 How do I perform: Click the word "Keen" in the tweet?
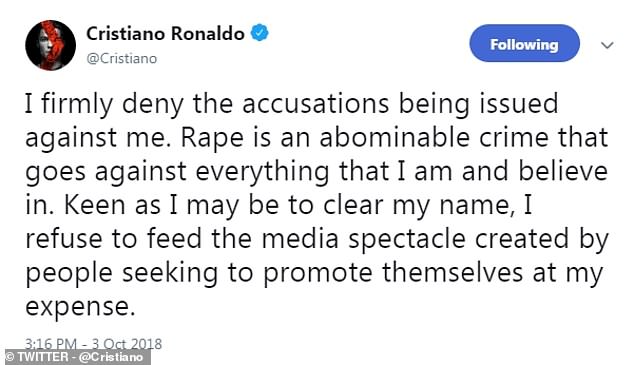94,205
